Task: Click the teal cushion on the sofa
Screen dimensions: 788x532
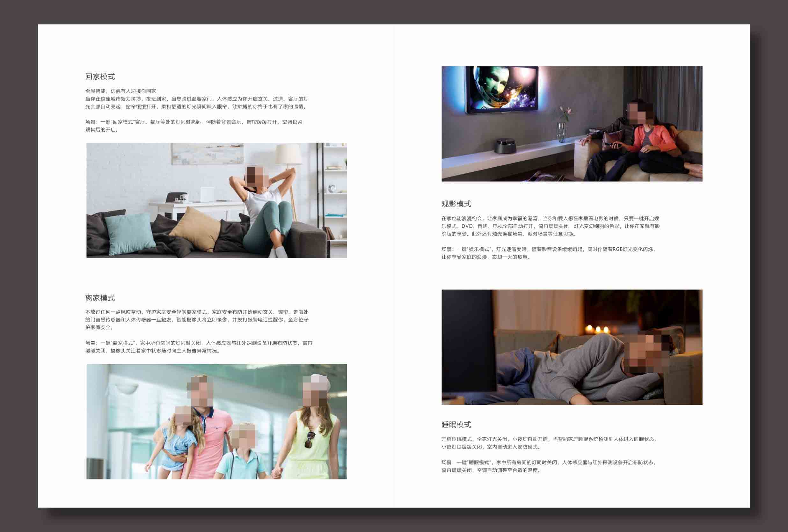Action: click(130, 233)
